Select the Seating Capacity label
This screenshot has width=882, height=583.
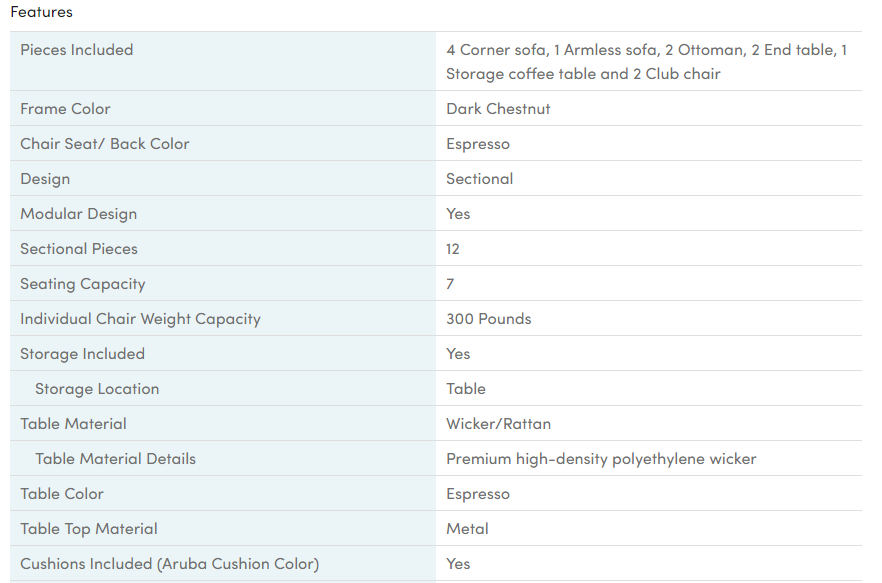83,284
